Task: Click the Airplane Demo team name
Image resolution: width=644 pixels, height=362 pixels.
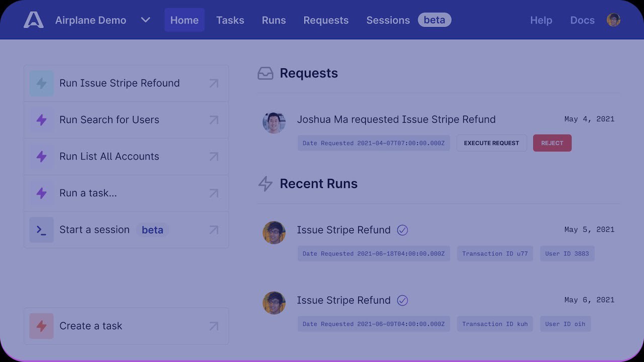Action: click(91, 20)
